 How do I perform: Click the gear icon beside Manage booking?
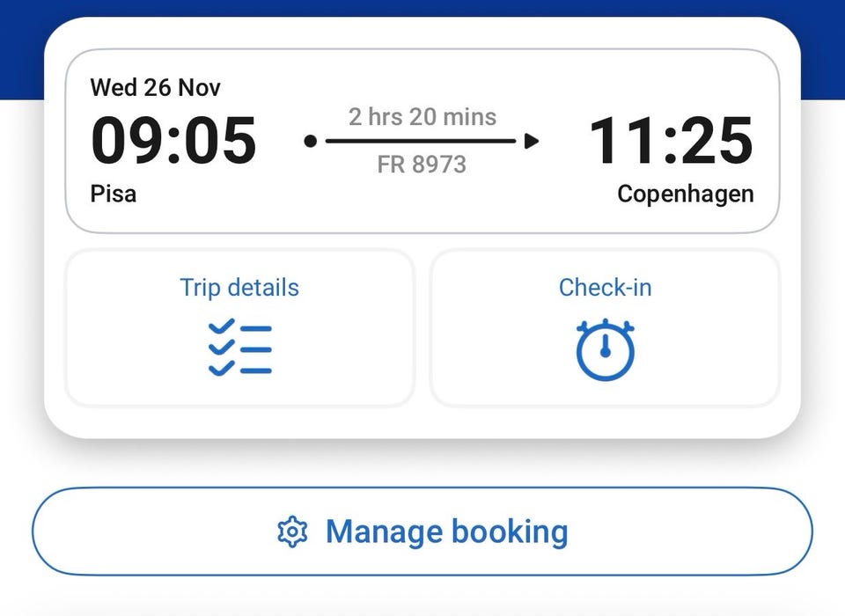pos(292,532)
